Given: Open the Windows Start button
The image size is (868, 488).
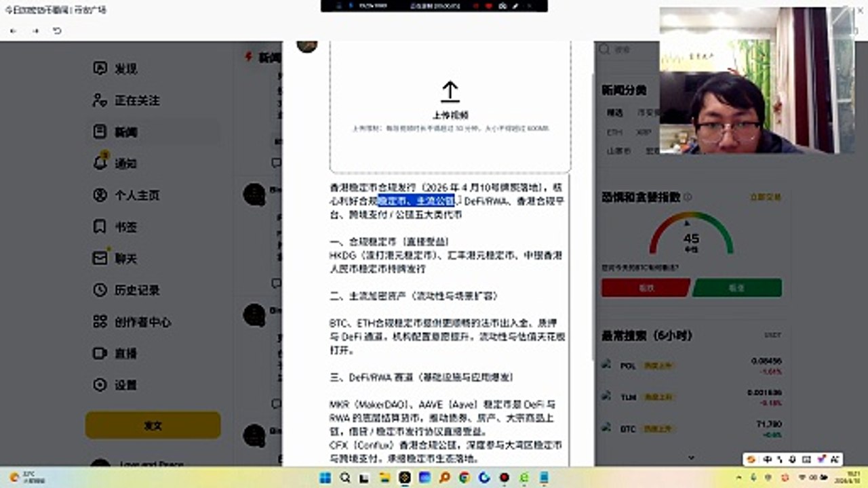Looking at the screenshot, I should [x=325, y=478].
